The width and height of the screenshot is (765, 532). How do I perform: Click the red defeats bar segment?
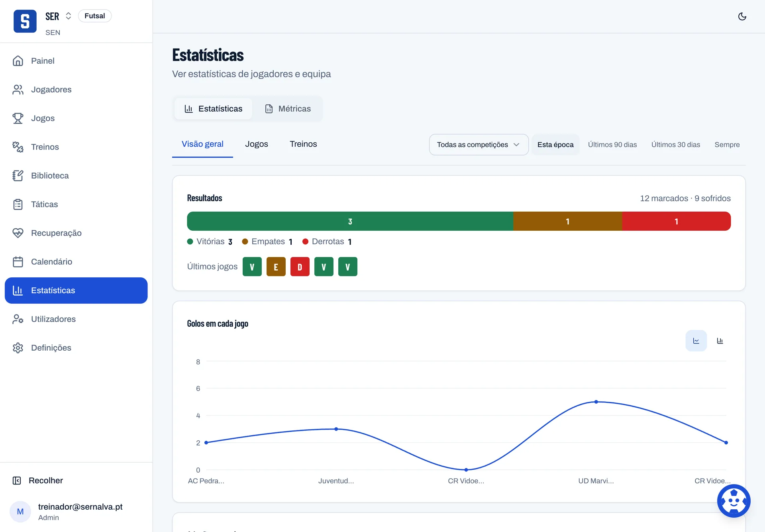[676, 221]
